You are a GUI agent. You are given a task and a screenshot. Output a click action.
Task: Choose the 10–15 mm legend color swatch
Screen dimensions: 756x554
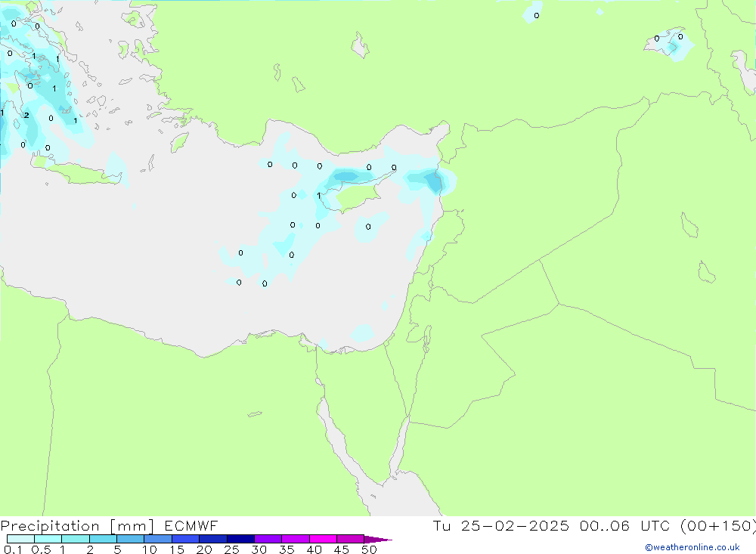coord(158,539)
